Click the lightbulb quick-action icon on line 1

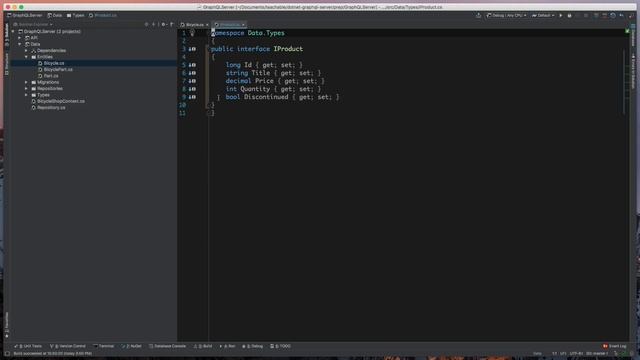[192, 33]
